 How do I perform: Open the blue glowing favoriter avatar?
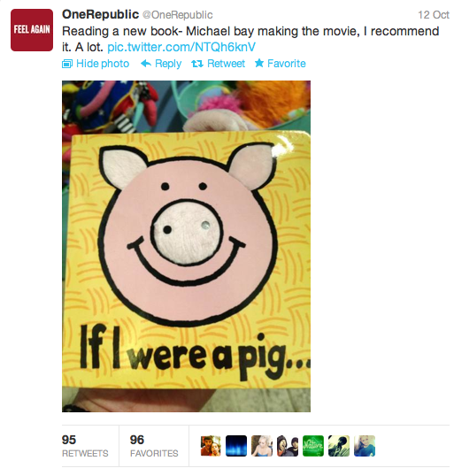coord(236,446)
